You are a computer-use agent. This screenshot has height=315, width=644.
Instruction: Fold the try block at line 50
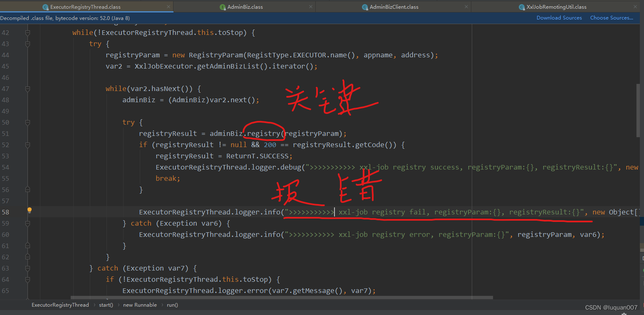(27, 122)
